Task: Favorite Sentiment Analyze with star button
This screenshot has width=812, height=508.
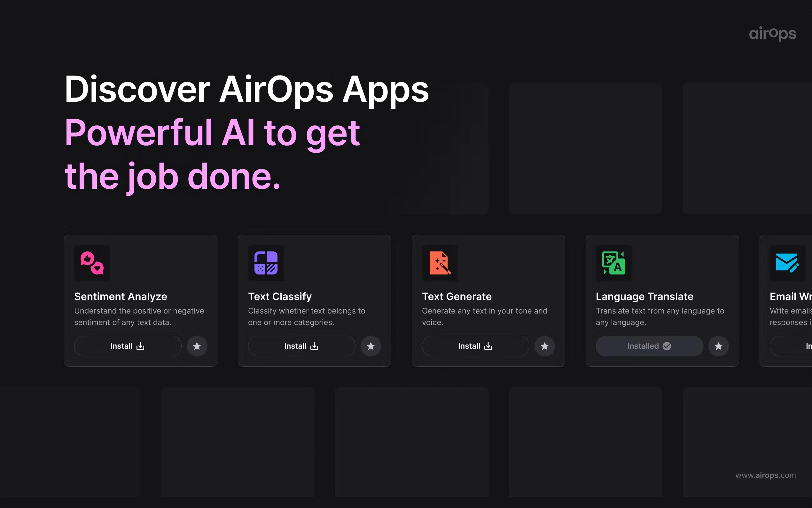Action: click(x=197, y=346)
